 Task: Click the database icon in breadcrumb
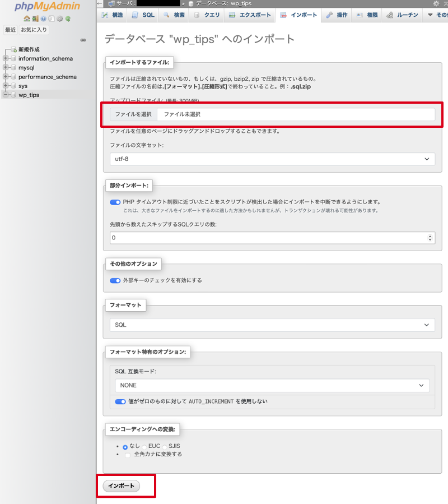click(x=191, y=4)
